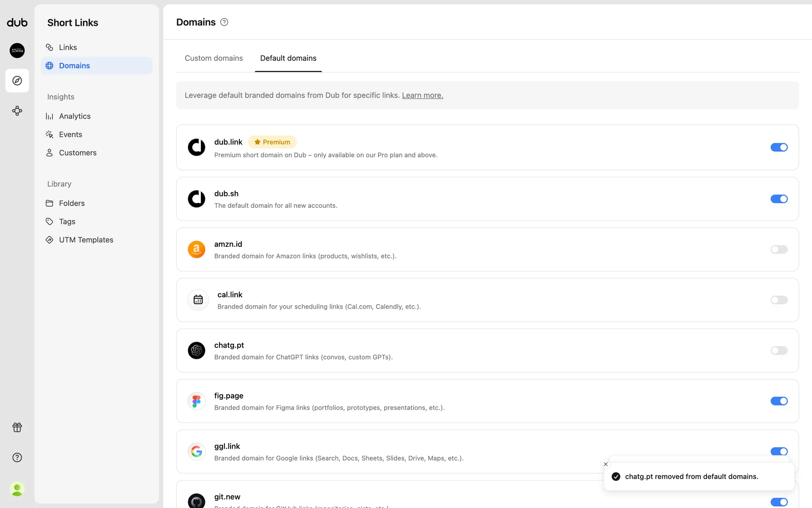812x508 pixels.
Task: Enable the chatg.pt domain toggle
Action: coord(779,351)
